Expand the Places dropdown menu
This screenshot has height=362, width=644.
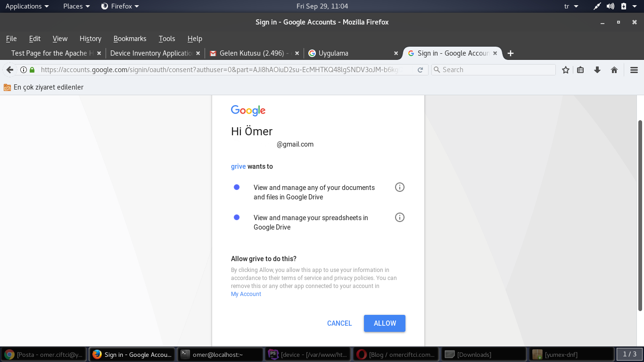76,6
